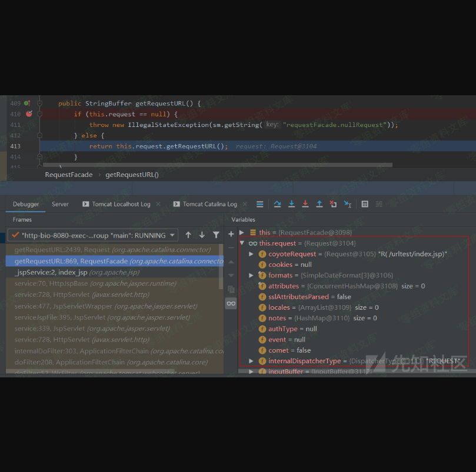Click the Run to Cursor icon
The width and height of the screenshot is (476, 472).
tap(348, 204)
